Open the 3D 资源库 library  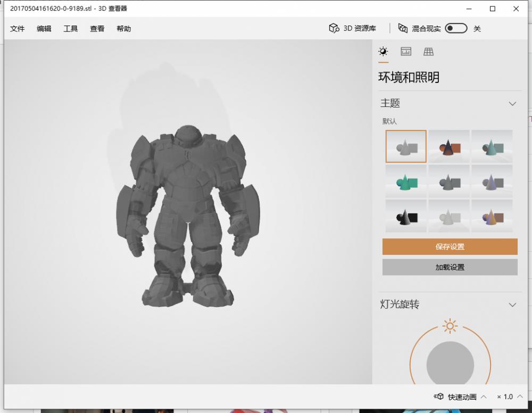click(353, 29)
